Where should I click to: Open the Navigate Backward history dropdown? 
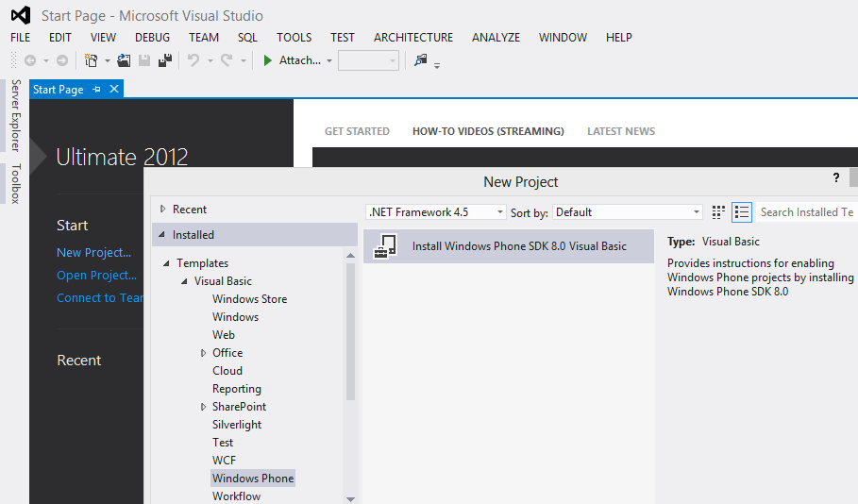[x=46, y=60]
